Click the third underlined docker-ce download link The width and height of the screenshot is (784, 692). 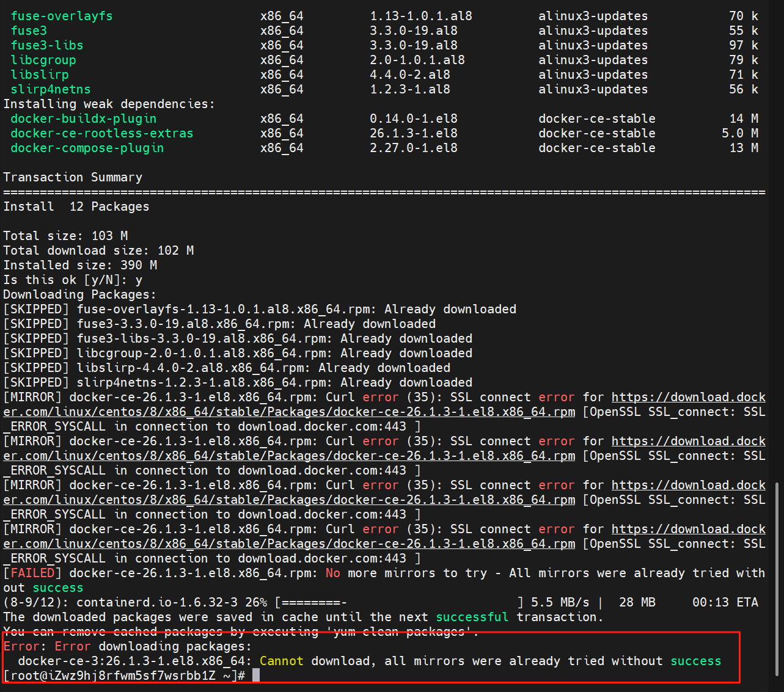click(x=687, y=485)
